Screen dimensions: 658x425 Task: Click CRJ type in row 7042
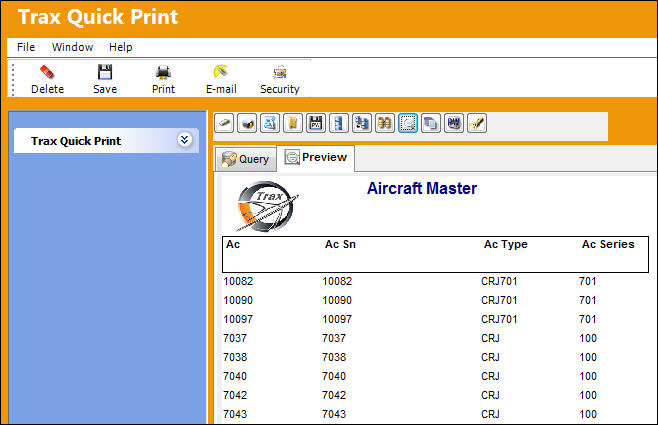tap(490, 395)
